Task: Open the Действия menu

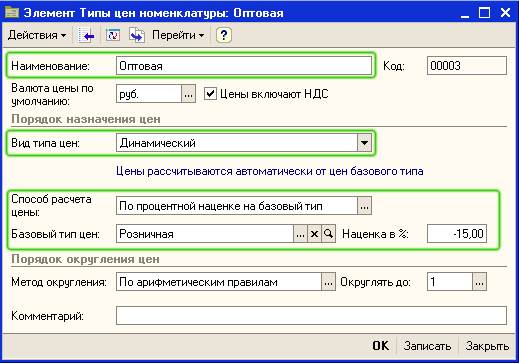Action: [x=37, y=35]
